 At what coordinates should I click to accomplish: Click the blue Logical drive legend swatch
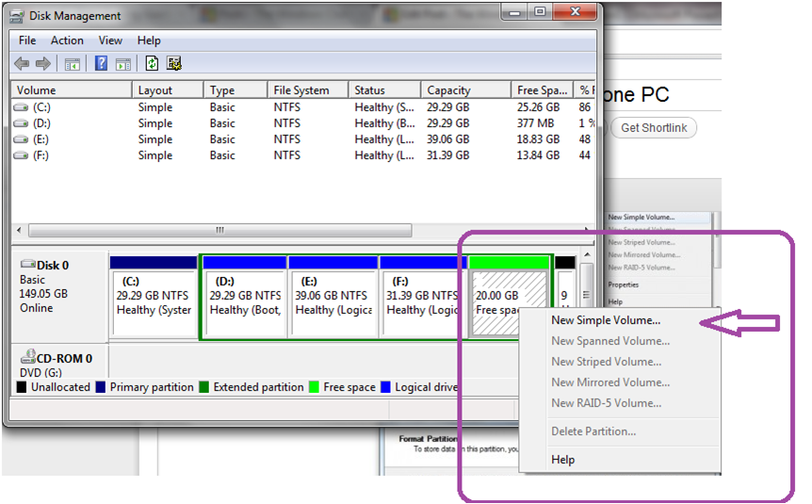[x=385, y=387]
